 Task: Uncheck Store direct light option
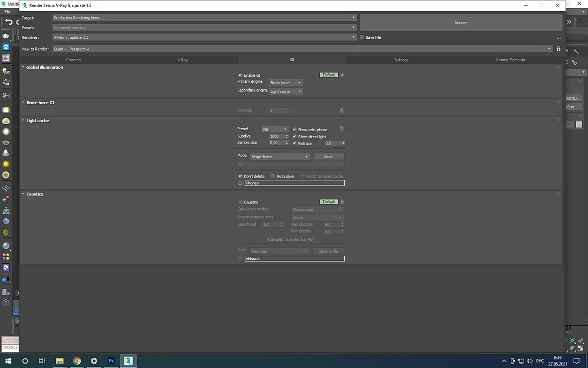(295, 137)
